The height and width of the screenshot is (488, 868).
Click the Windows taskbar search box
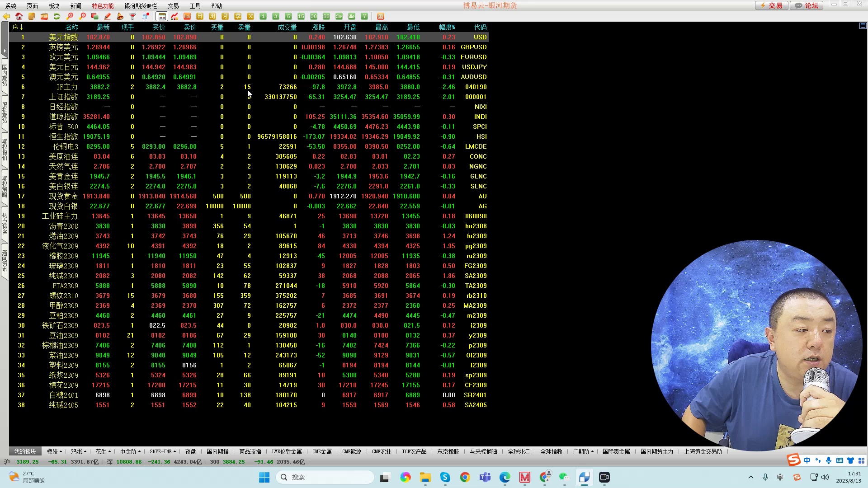325,477
